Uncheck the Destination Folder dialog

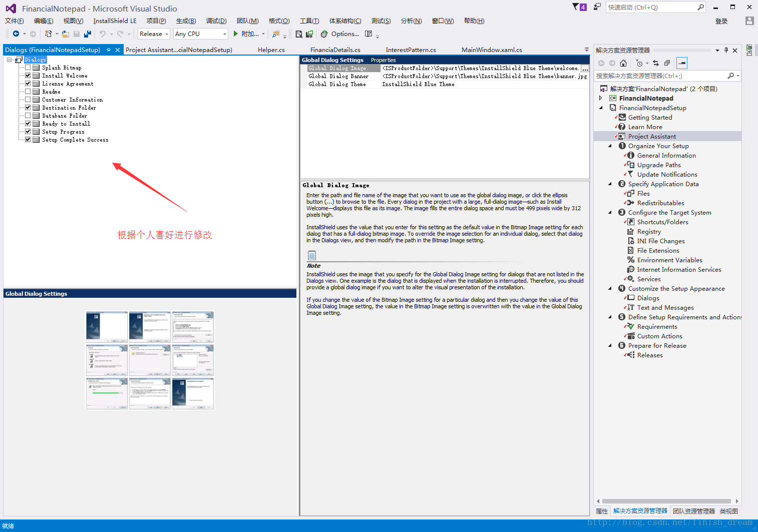[x=28, y=108]
